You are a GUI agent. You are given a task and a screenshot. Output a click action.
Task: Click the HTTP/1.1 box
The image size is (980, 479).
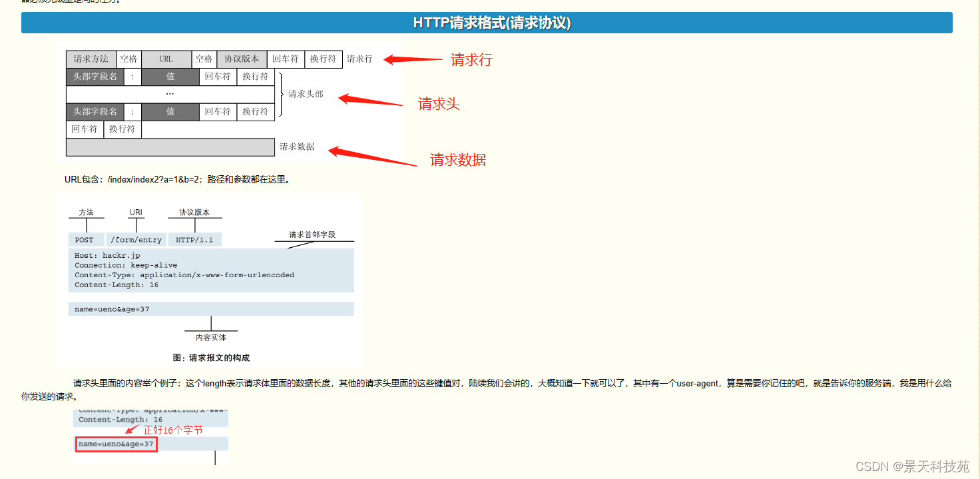[195, 240]
